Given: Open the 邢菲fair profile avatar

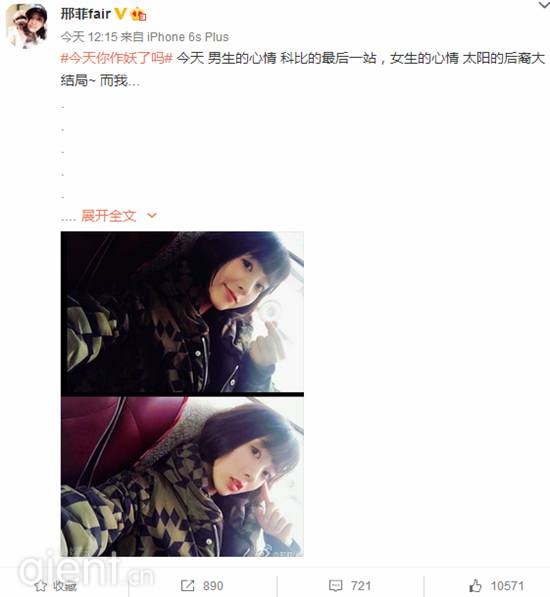Looking at the screenshot, I should coord(27,26).
